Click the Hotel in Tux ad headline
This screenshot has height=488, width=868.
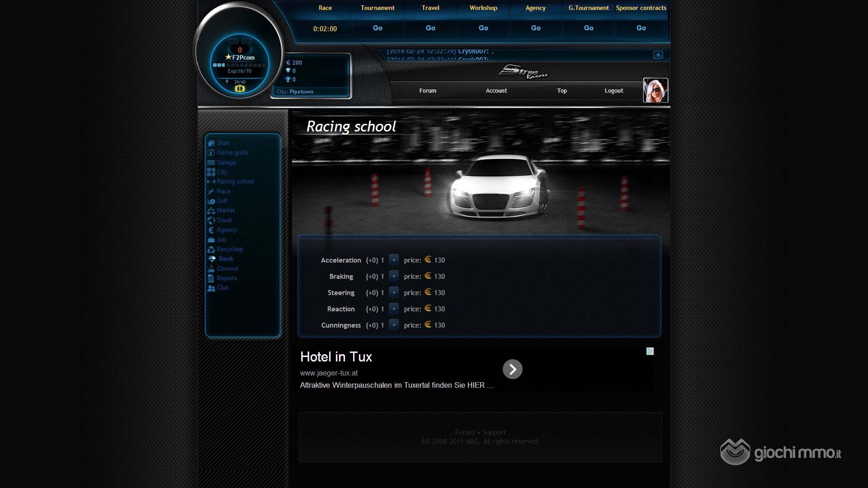pyautogui.click(x=336, y=357)
